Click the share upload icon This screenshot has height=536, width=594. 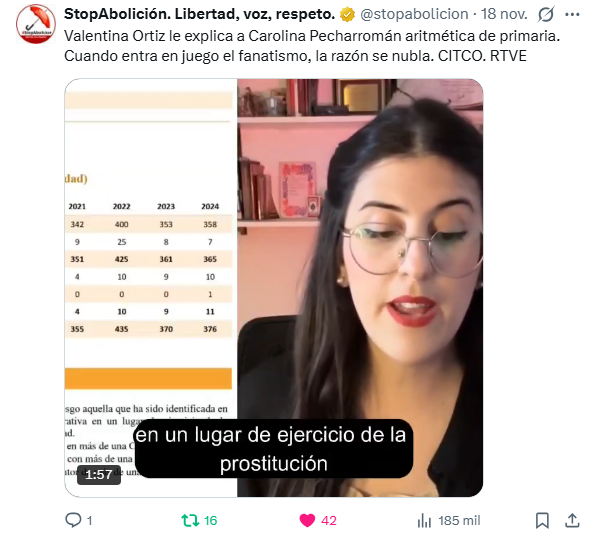pyautogui.click(x=572, y=520)
